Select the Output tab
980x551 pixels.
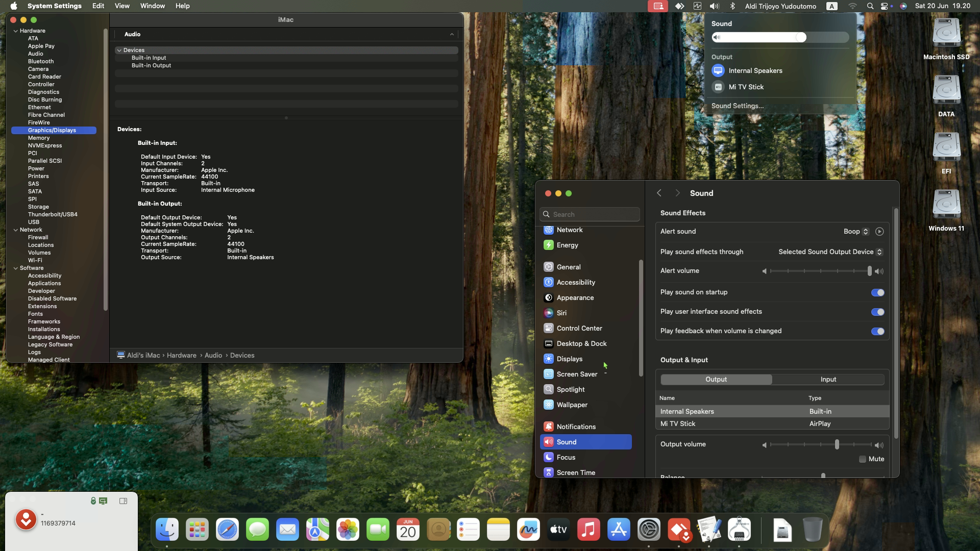[x=716, y=380]
